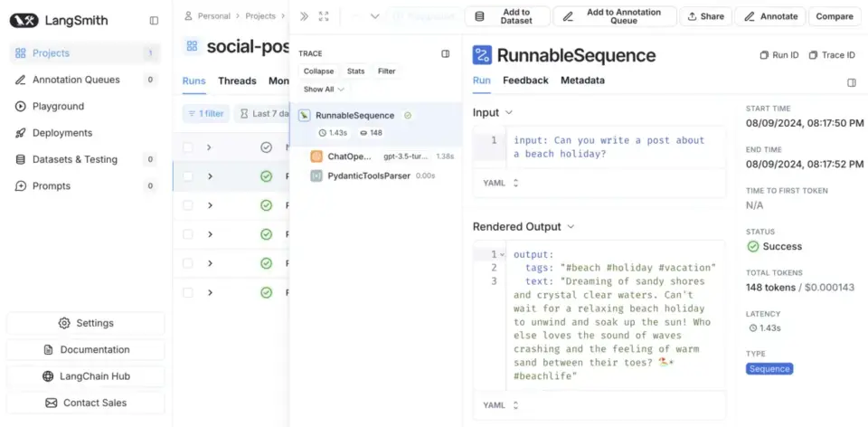Image resolution: width=868 pixels, height=427 pixels.
Task: Switch to the Run tab
Action: click(x=482, y=81)
